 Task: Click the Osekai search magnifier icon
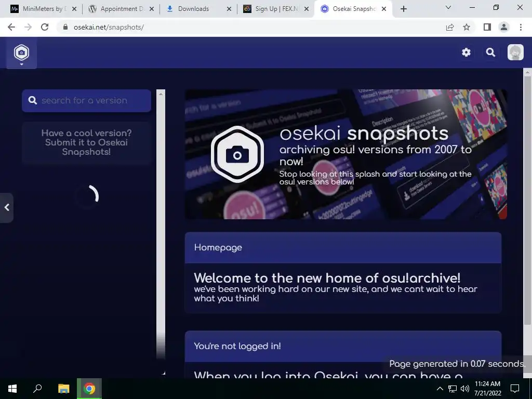(490, 52)
